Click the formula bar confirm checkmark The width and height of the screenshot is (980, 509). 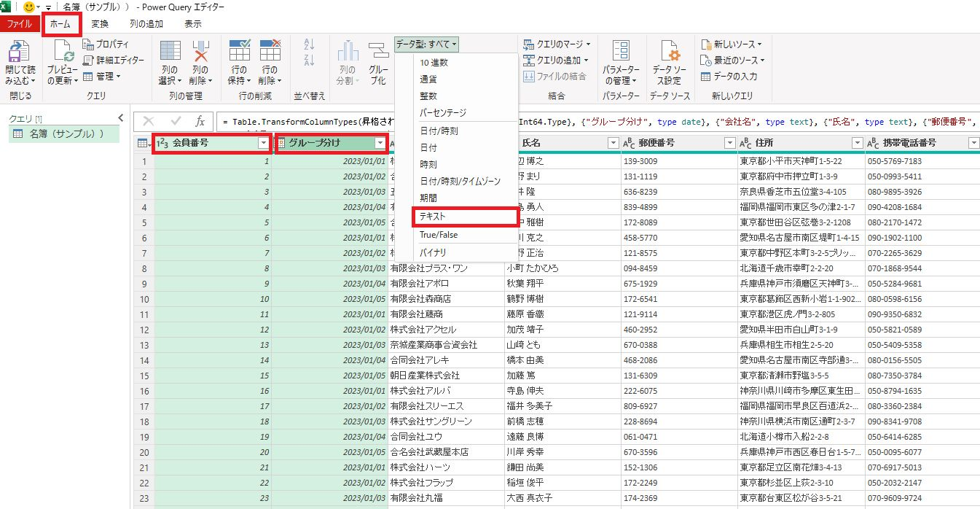click(x=175, y=122)
